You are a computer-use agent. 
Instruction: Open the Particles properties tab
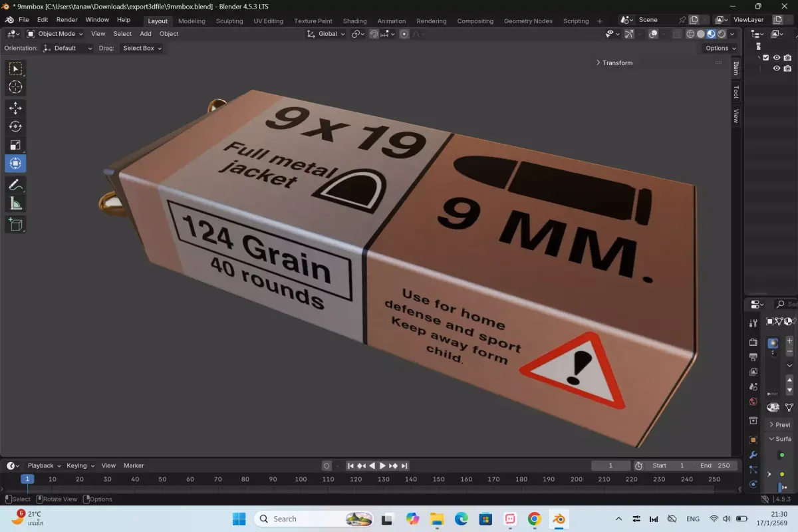click(x=753, y=469)
